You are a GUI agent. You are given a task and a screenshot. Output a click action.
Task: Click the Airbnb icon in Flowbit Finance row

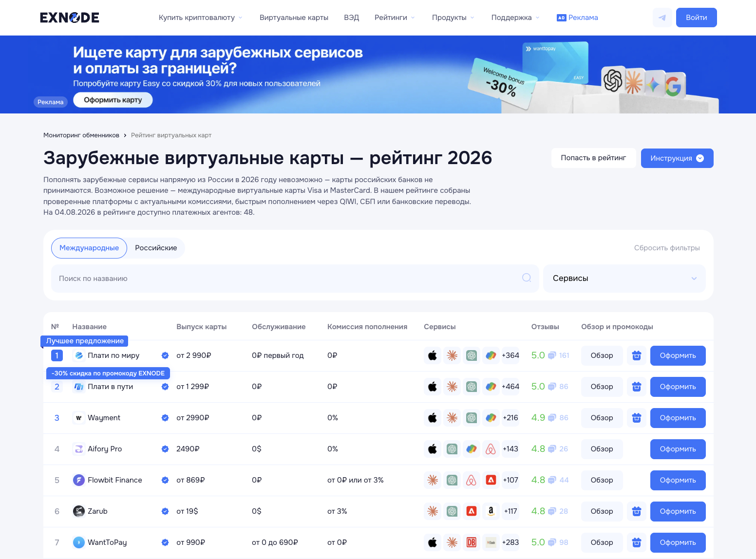(472, 480)
